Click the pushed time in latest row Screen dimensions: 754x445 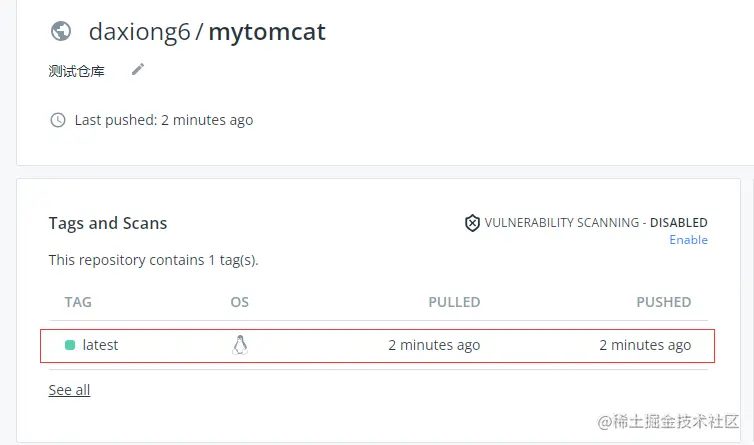pyautogui.click(x=645, y=345)
